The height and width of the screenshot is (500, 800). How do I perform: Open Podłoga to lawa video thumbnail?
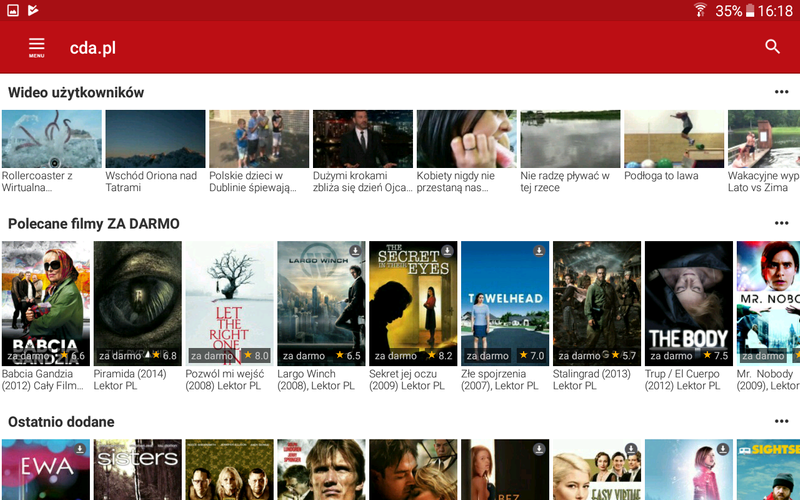[674, 139]
